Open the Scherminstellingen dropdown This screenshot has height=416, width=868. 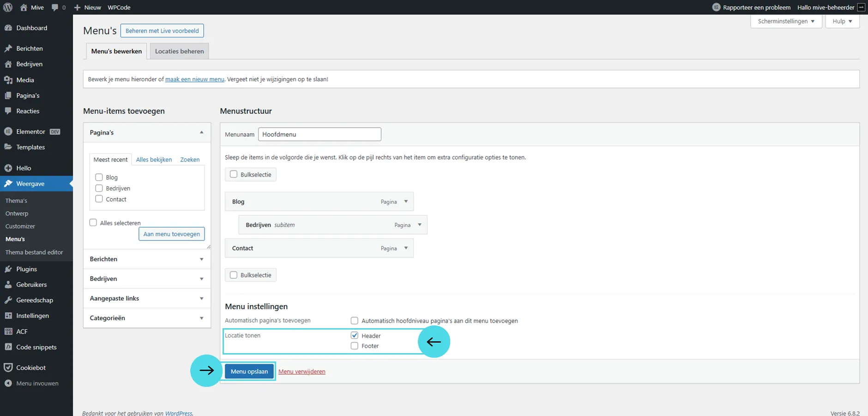(x=786, y=21)
